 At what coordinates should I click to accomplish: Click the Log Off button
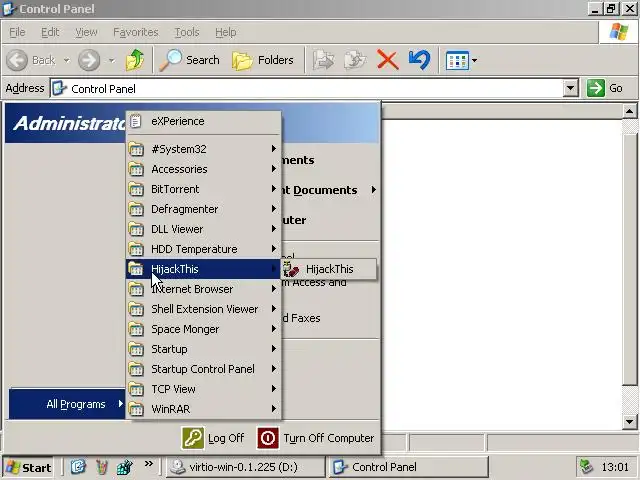pos(213,438)
